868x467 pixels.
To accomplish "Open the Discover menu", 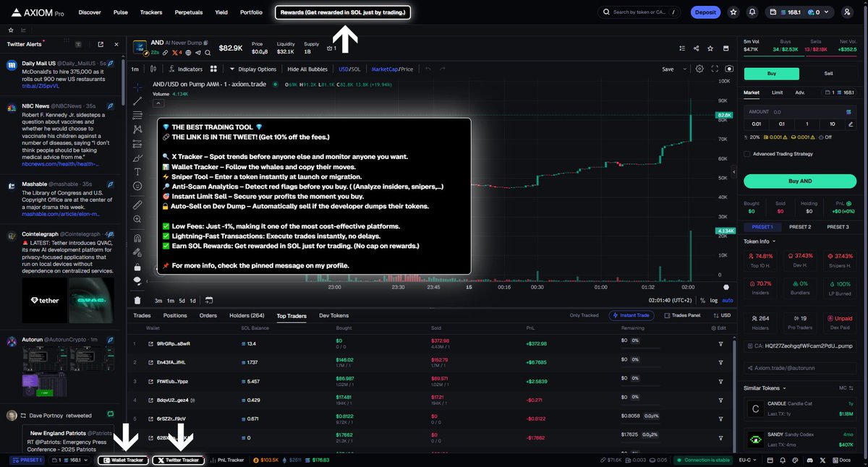I will [90, 12].
